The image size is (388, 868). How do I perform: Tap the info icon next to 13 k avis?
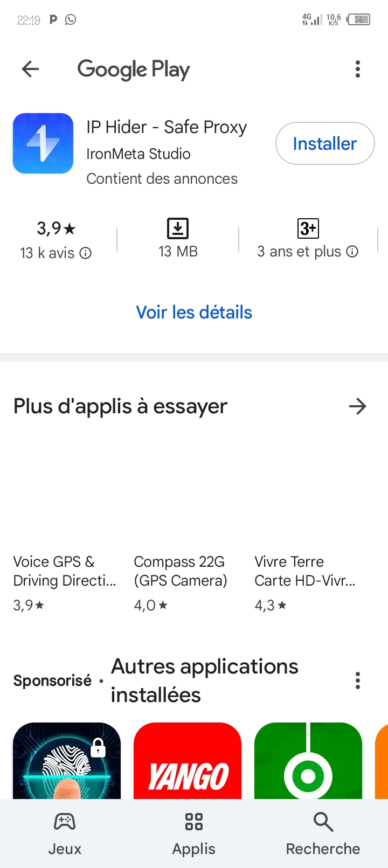point(86,253)
